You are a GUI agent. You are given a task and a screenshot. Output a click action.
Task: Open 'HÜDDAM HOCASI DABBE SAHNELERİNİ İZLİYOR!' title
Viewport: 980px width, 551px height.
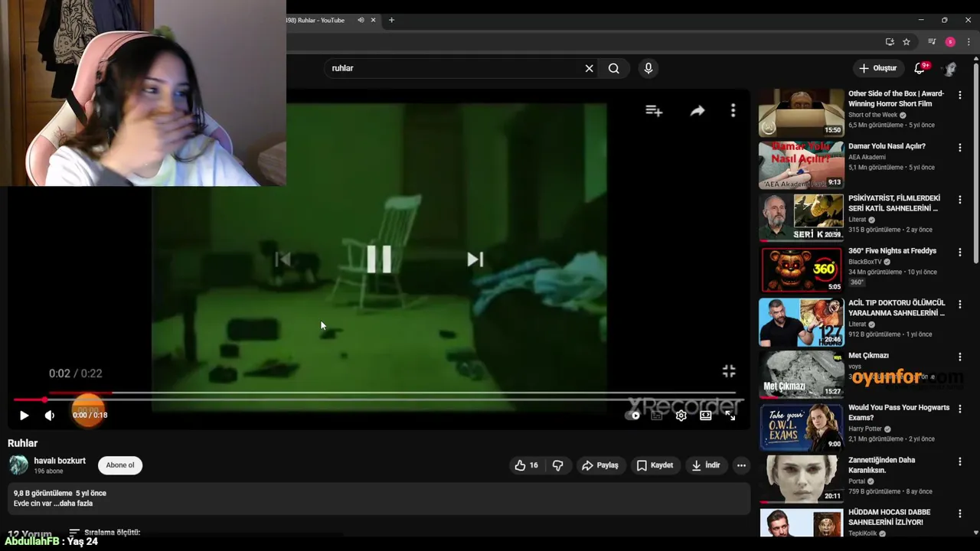click(890, 517)
